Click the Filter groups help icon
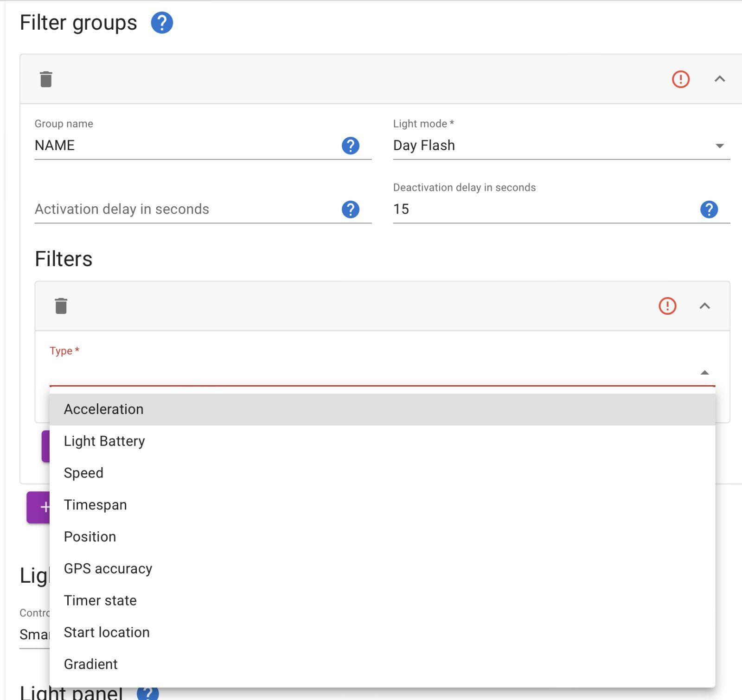This screenshot has width=742, height=700. pyautogui.click(x=162, y=23)
